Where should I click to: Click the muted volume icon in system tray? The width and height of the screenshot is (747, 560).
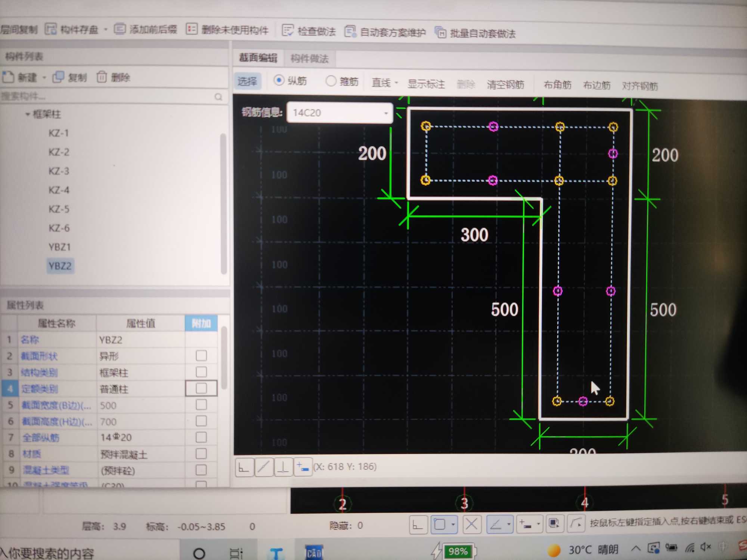[705, 547]
